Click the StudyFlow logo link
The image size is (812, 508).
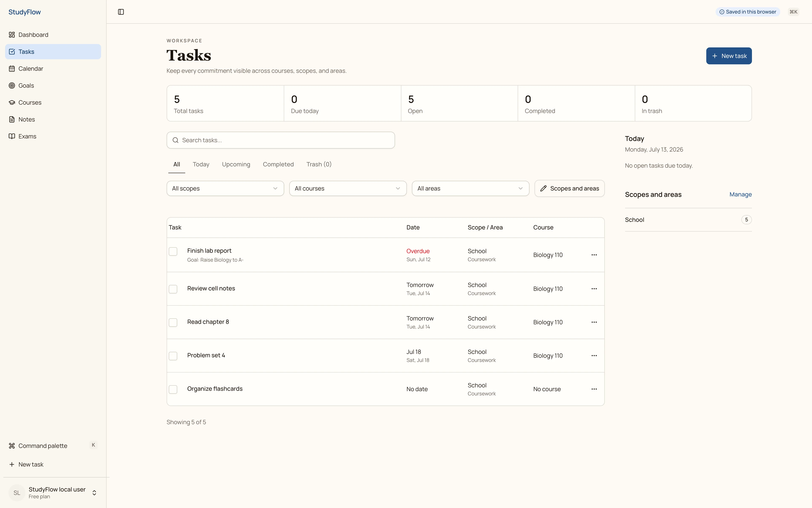point(25,12)
